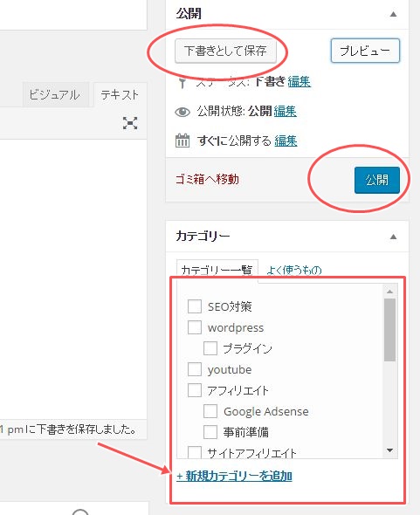Click inside the post editor text area
Screen dimensions: 420x515
(x=73, y=279)
